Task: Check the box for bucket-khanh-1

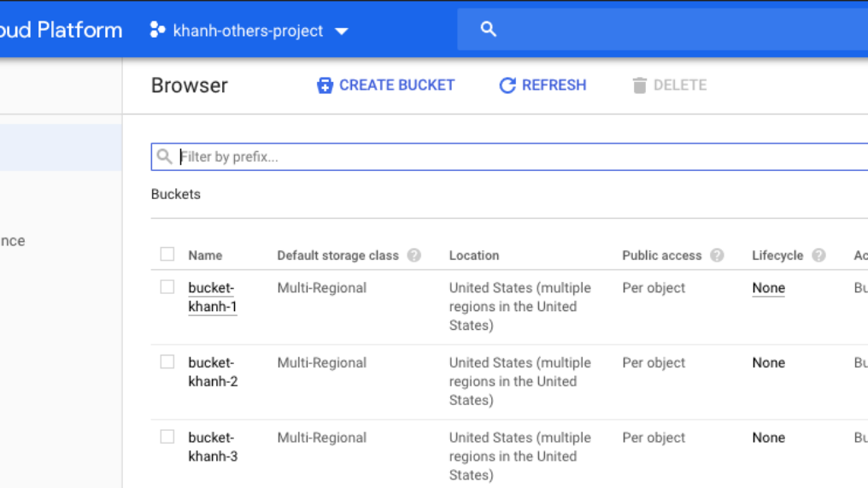Action: (x=167, y=287)
